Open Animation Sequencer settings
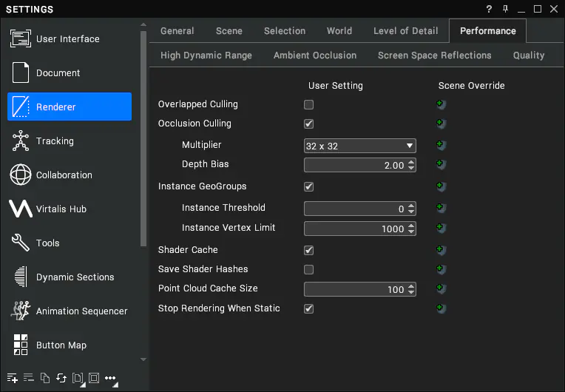 click(x=70, y=311)
